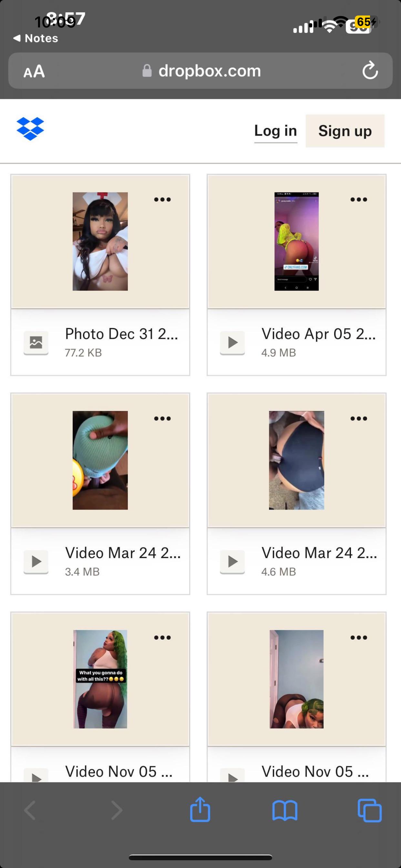Click play icon beside Video Apr 05

coord(232,342)
